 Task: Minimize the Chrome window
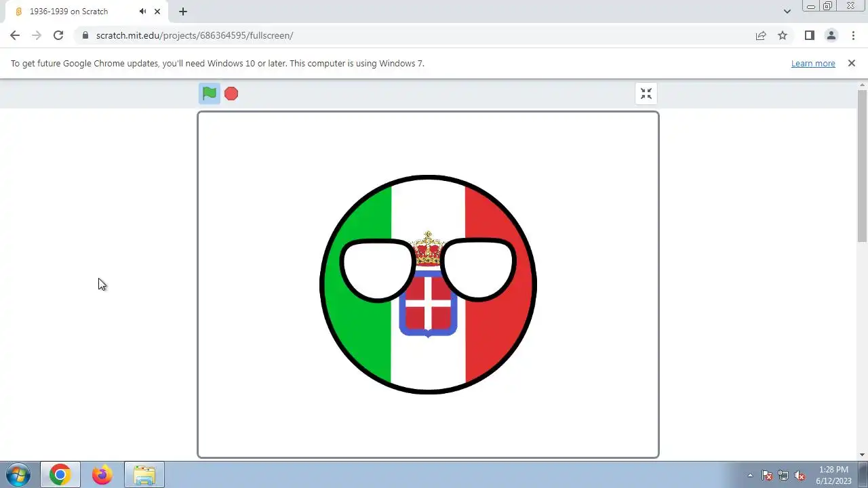coord(811,6)
